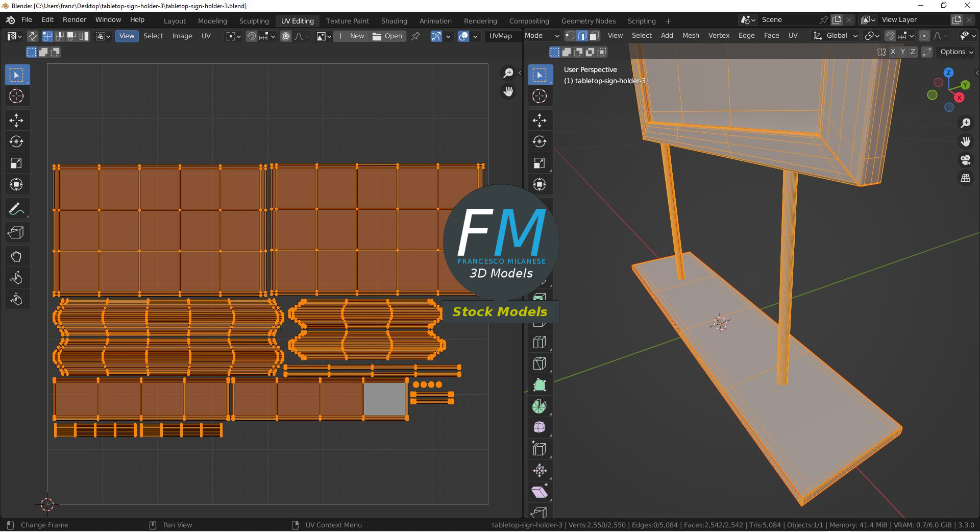Switch to orthographic/perspective grid view icon
The height and width of the screenshot is (532, 980).
click(965, 178)
